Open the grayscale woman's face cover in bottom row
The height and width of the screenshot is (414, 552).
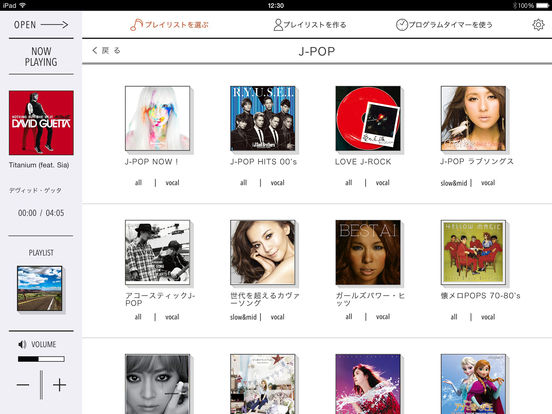coord(157,384)
